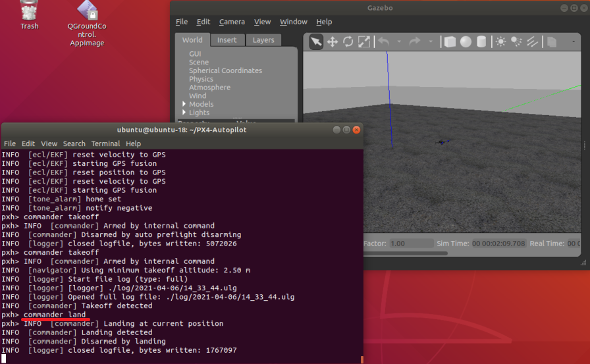Click the redo arrow in Gazebo toolbar
The width and height of the screenshot is (590, 364).
[414, 41]
